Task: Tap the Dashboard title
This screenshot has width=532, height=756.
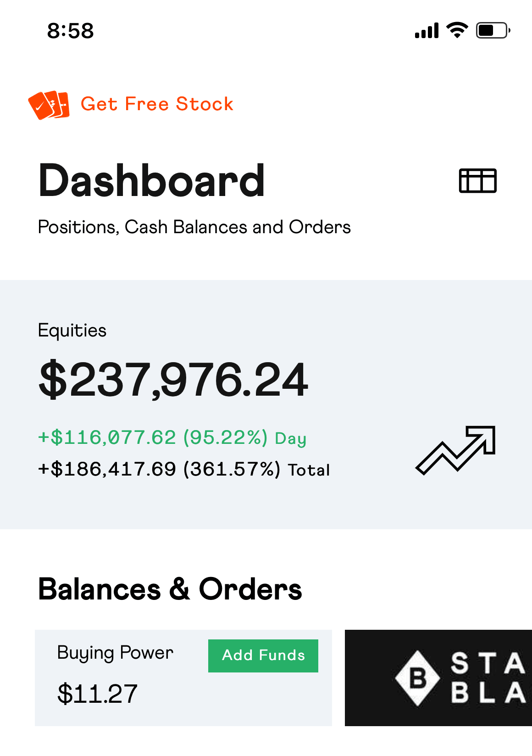Action: 151,181
